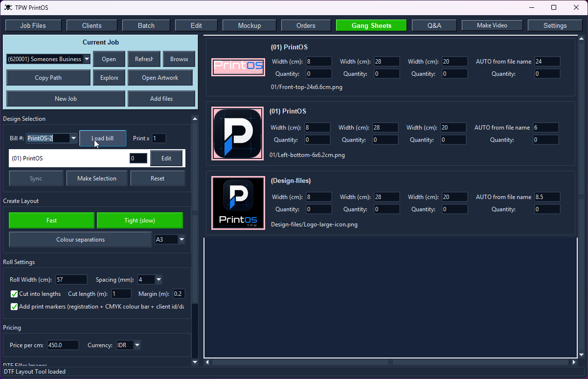Viewport: 588px width, 379px height.
Task: Click the Logo-large-icon thumbnail
Action: [238, 203]
